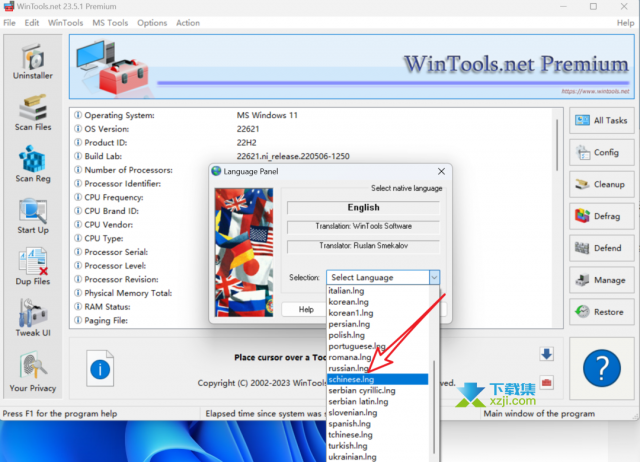Close the Language Panel dialog
This screenshot has height=462, width=640.
click(x=441, y=171)
